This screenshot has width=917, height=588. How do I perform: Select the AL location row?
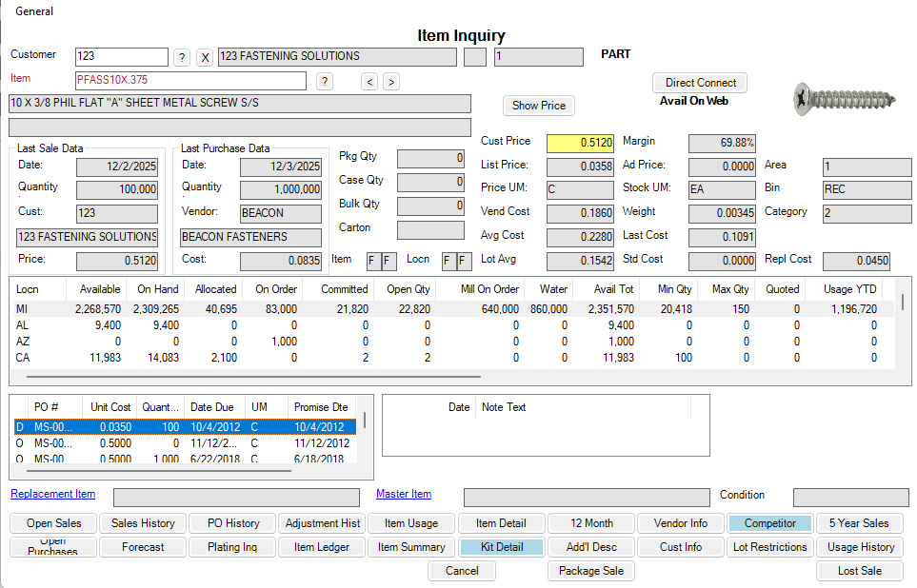point(451,325)
